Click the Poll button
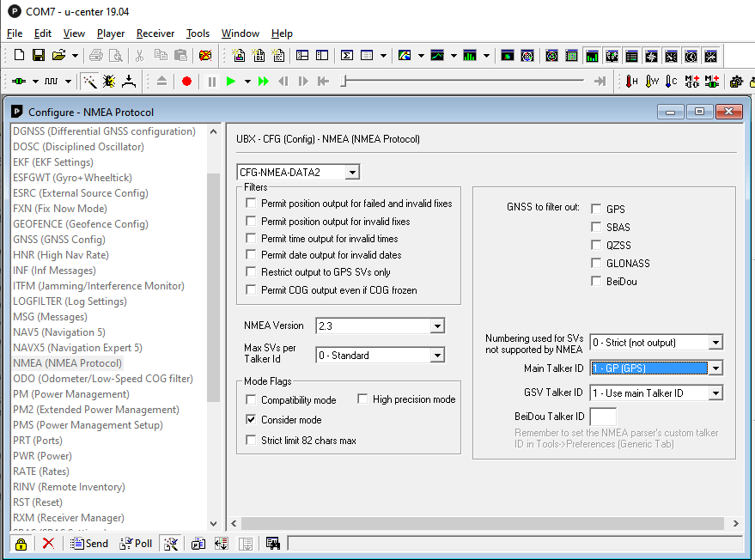The height and width of the screenshot is (560, 755). coord(136,544)
